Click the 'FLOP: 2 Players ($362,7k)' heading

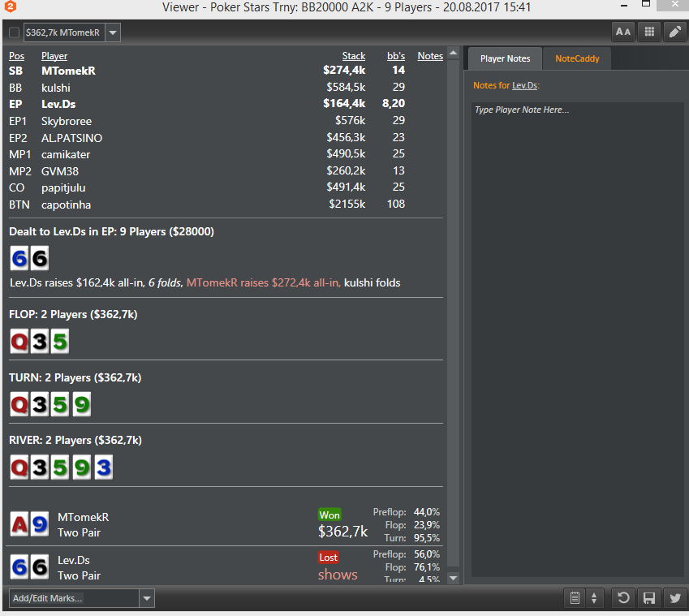[x=73, y=315]
